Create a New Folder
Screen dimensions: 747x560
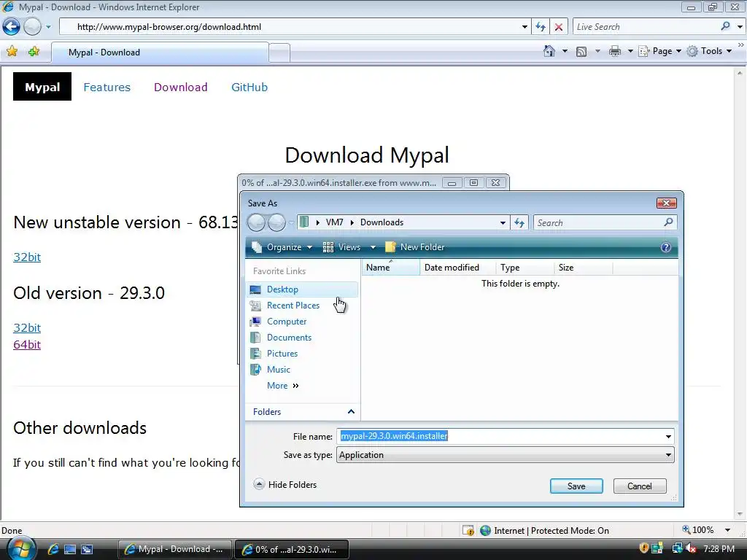tap(415, 247)
